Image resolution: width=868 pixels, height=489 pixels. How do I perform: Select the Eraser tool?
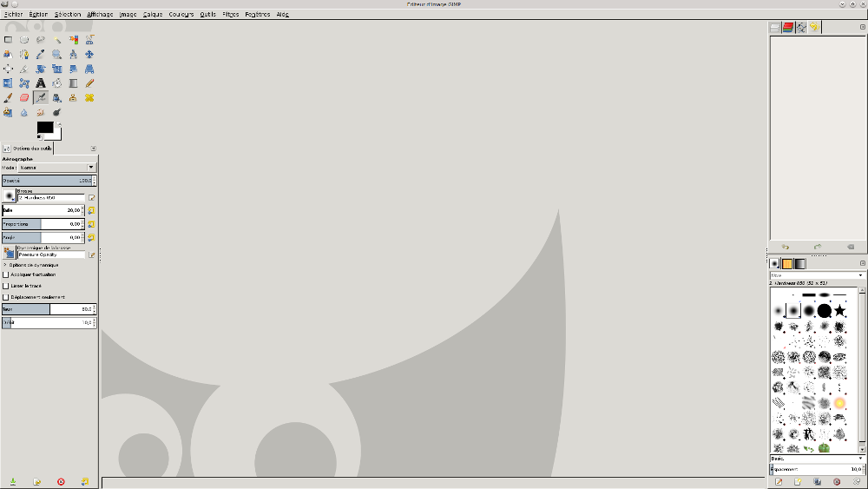click(x=24, y=97)
